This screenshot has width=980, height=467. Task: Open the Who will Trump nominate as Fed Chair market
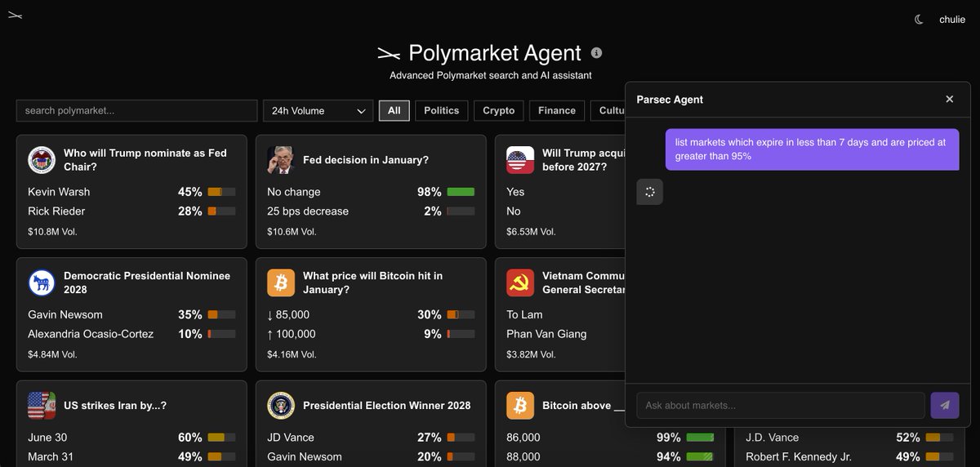tap(145, 160)
